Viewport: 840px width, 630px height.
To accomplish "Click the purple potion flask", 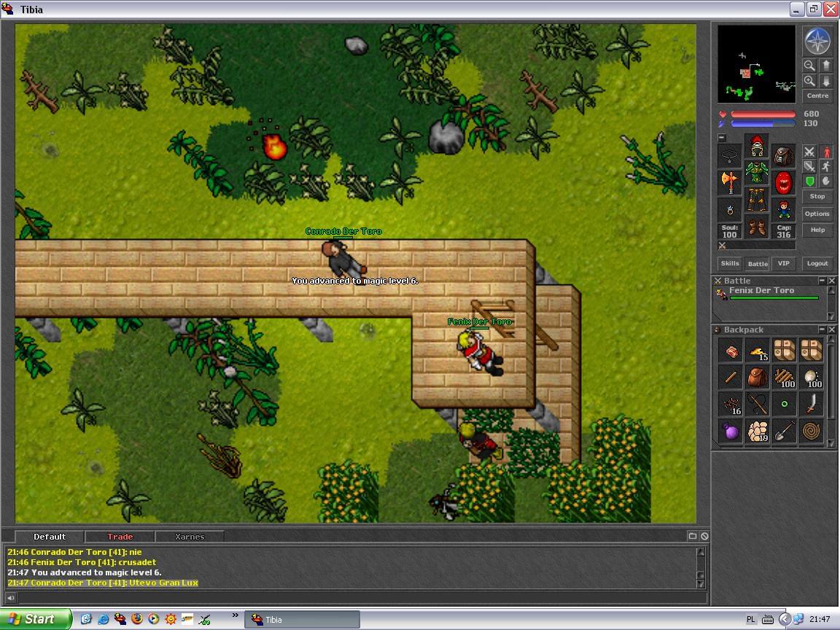I will (x=731, y=431).
